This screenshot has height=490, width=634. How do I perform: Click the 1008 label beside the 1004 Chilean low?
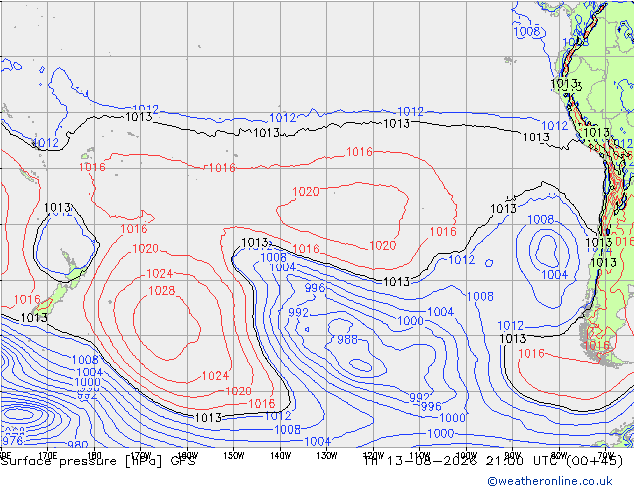pos(541,220)
